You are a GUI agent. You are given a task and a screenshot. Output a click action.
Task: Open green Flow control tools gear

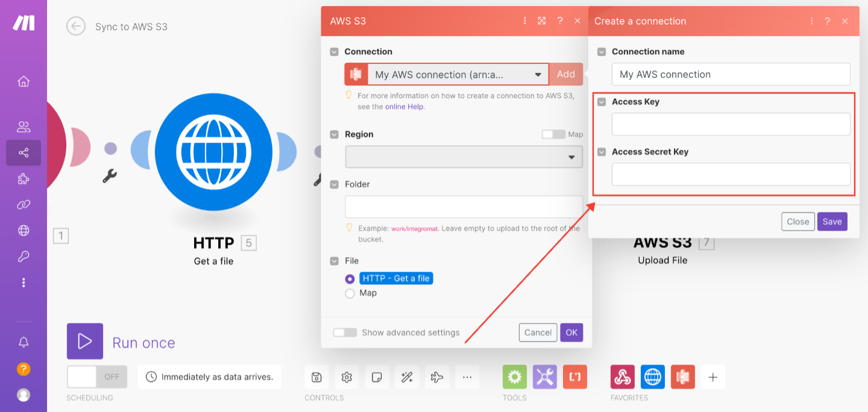click(515, 377)
